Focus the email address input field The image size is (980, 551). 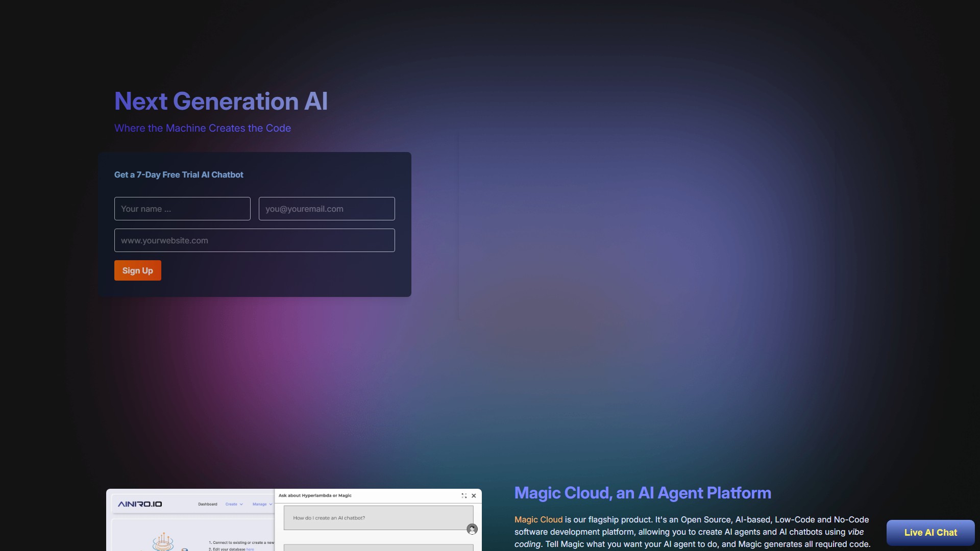pyautogui.click(x=327, y=209)
